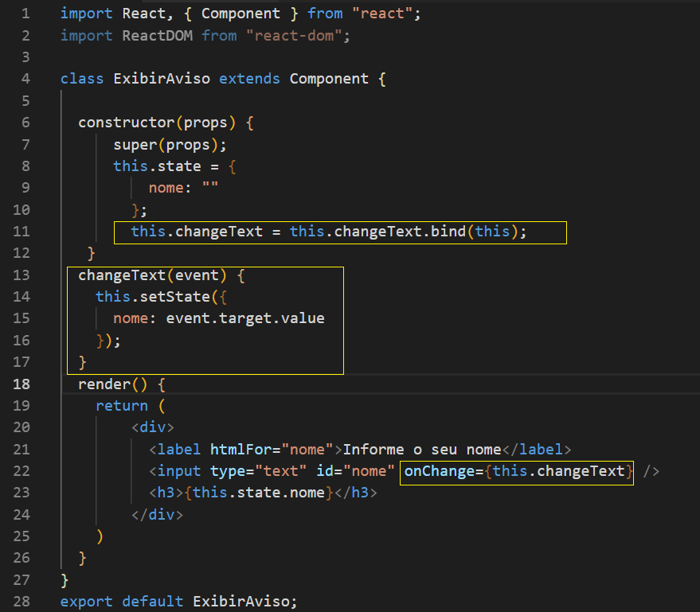This screenshot has height=612, width=700.
Task: Click the opening div tag on line 20
Action: pos(153,427)
